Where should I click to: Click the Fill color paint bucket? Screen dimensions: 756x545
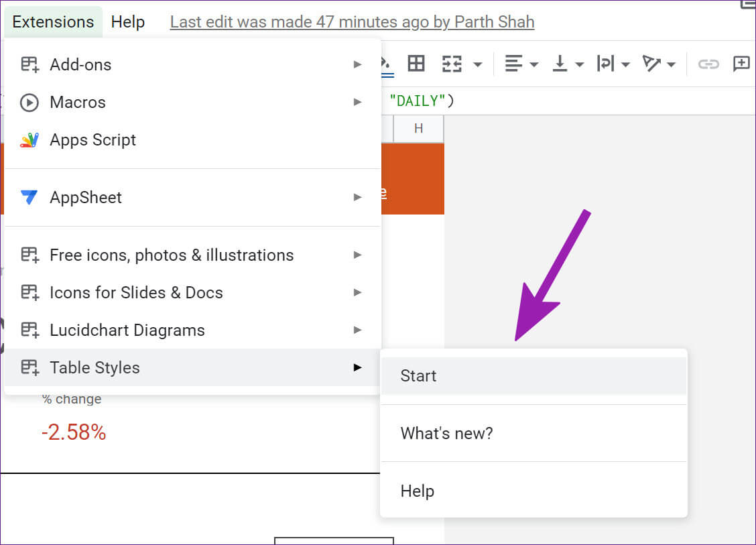point(386,64)
